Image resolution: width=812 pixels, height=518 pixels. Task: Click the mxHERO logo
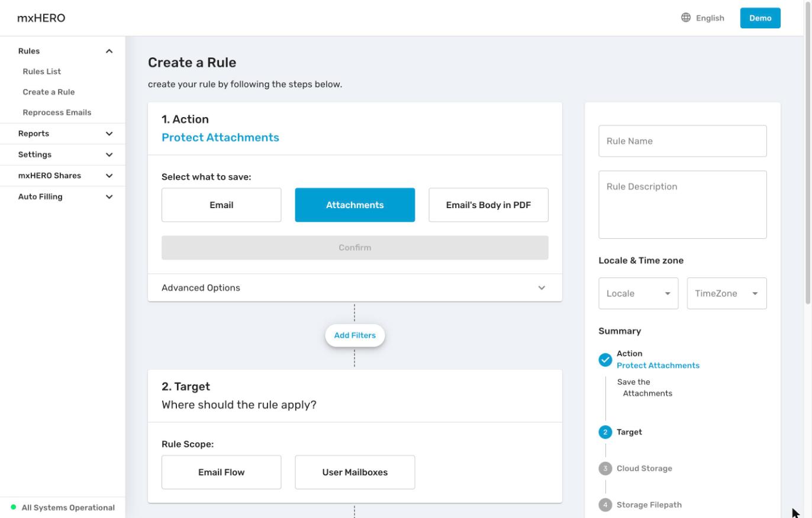[x=41, y=18]
